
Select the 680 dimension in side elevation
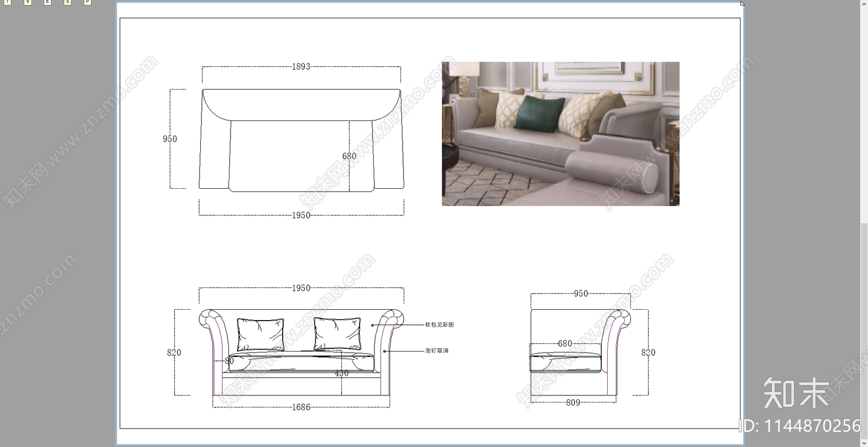click(x=565, y=343)
